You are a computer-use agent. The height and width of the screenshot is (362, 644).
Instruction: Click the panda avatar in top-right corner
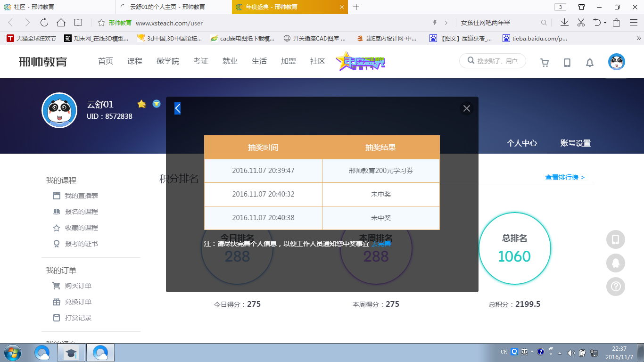click(x=617, y=61)
